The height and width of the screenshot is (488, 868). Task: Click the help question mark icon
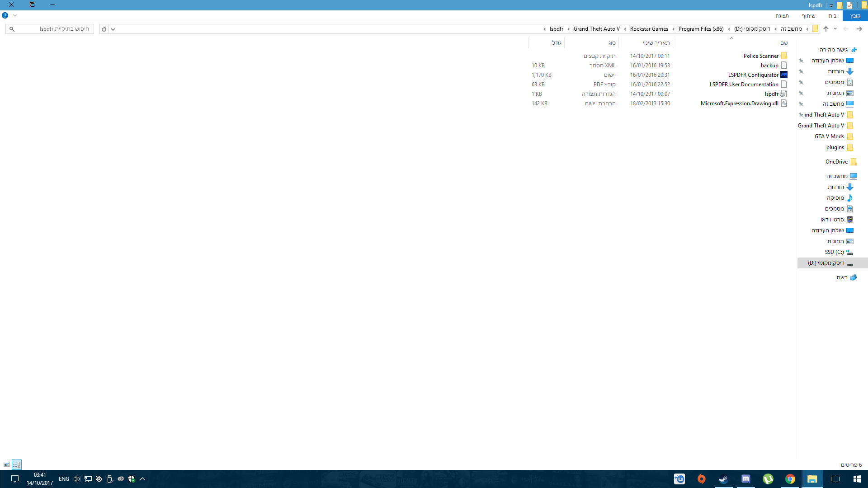(5, 15)
